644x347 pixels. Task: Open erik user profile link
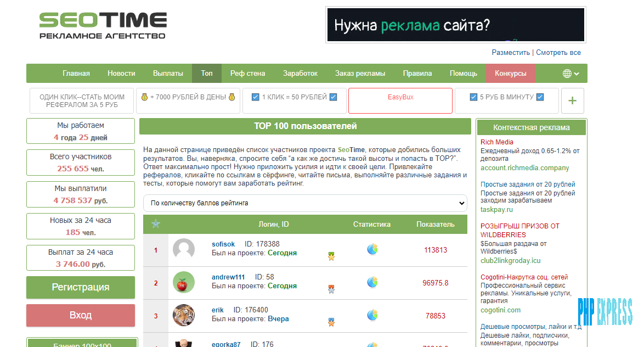(218, 310)
